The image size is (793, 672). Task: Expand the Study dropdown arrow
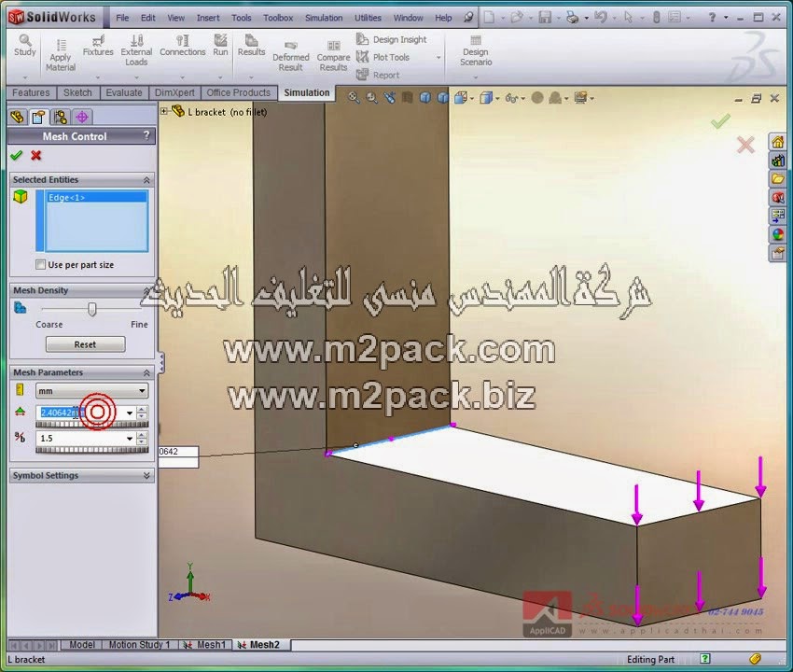coord(25,77)
